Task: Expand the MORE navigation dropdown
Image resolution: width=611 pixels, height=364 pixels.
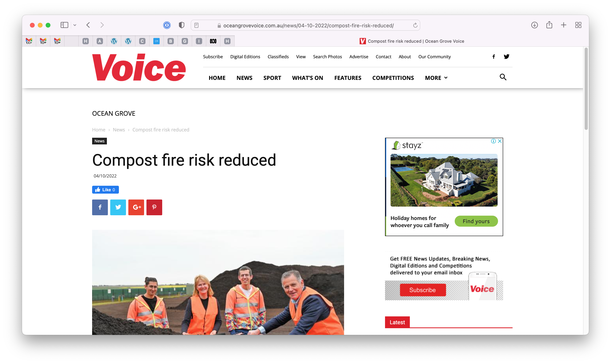Action: pos(436,78)
